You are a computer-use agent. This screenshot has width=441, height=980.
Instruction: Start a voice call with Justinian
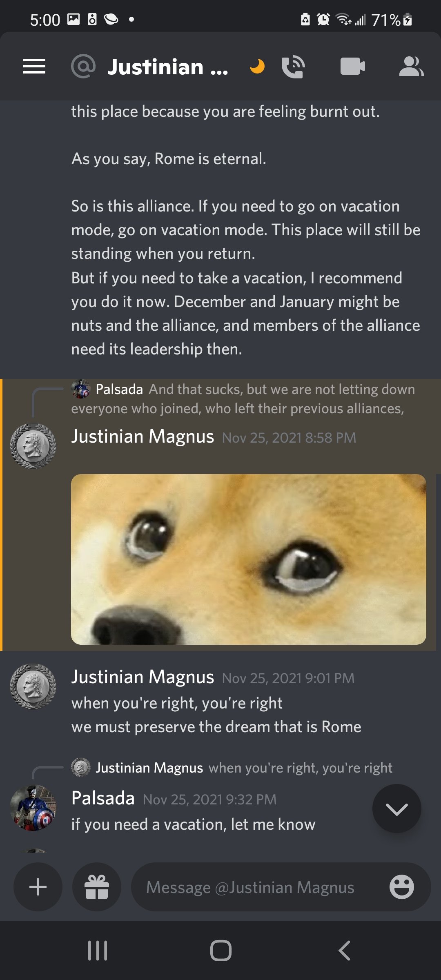pos(293,67)
